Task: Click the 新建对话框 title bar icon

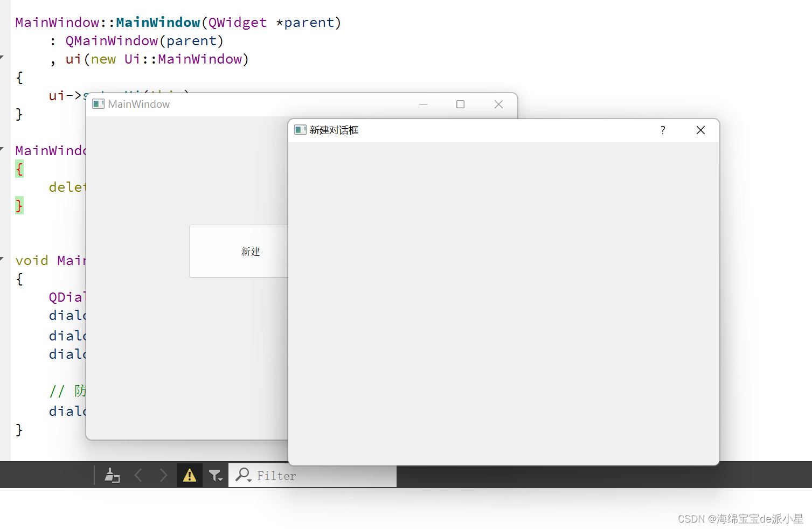Action: click(x=300, y=130)
